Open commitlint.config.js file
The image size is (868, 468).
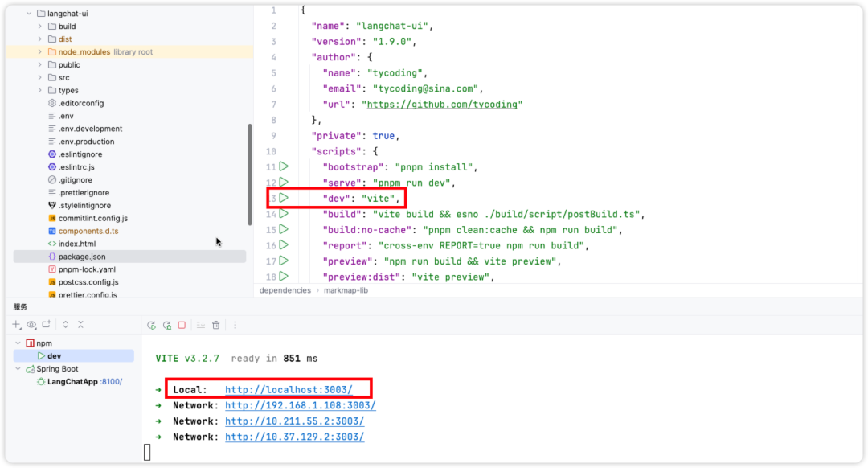93,218
